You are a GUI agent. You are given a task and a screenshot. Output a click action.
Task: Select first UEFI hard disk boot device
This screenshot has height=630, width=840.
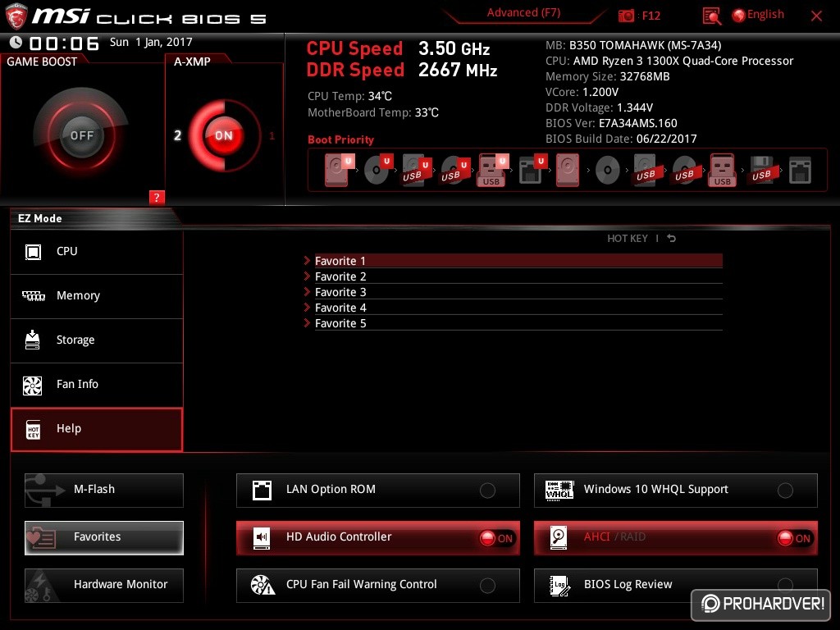(338, 170)
